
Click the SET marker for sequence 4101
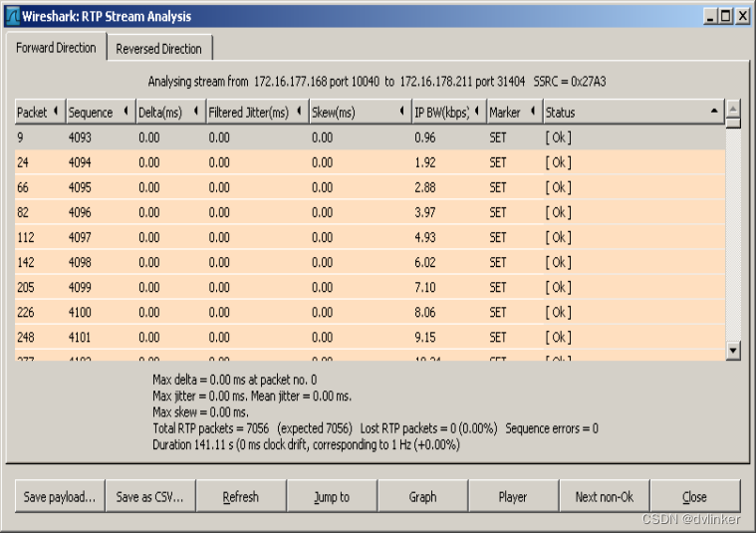click(x=498, y=337)
